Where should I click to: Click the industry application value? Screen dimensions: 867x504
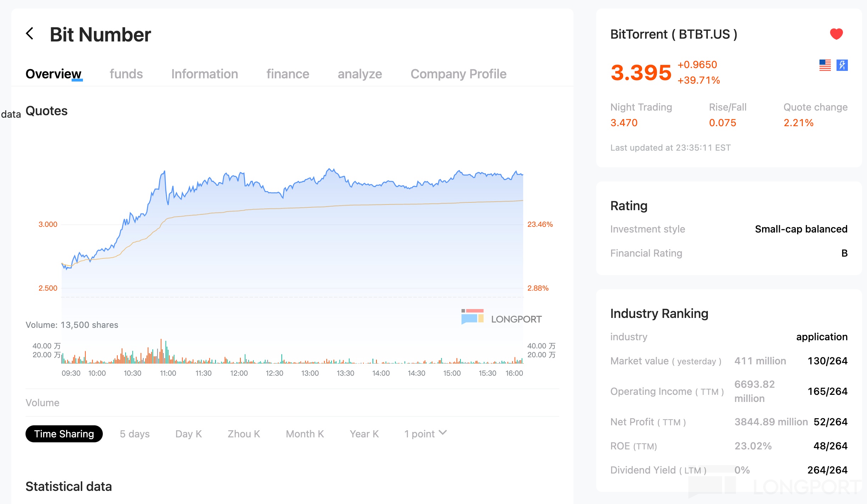pos(822,337)
